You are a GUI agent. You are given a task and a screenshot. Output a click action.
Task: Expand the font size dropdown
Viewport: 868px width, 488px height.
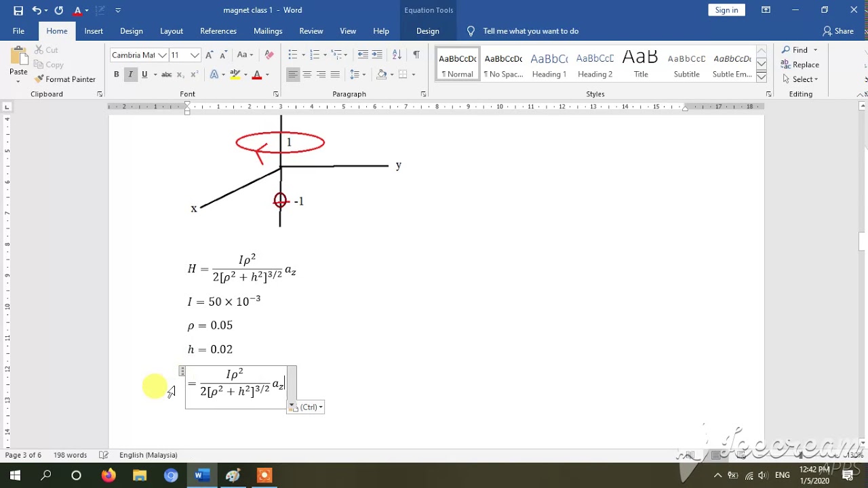195,56
